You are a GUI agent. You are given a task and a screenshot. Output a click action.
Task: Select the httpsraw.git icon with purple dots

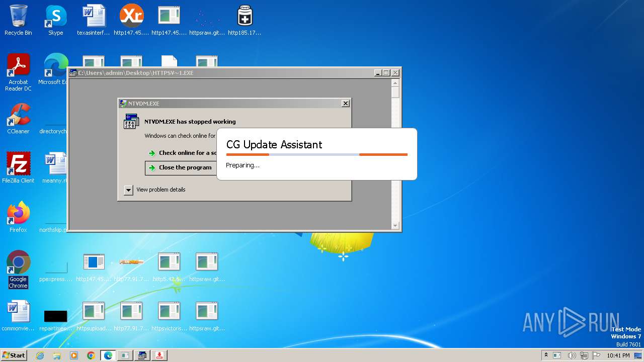coord(207,20)
